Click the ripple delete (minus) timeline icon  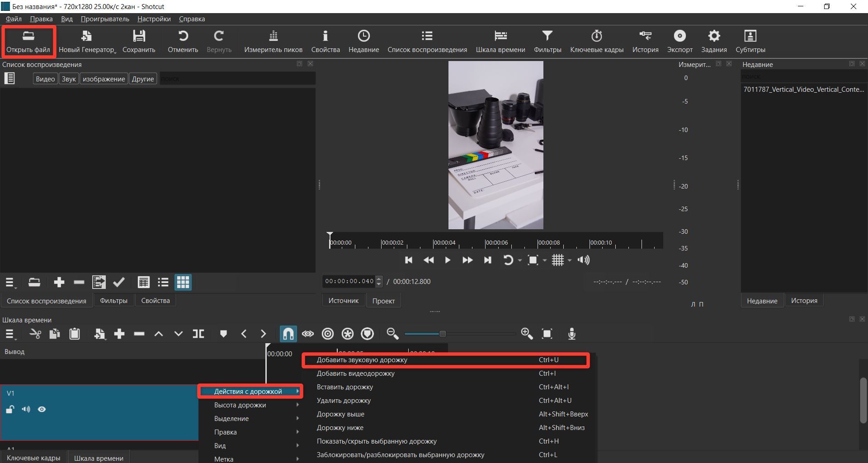(x=139, y=334)
